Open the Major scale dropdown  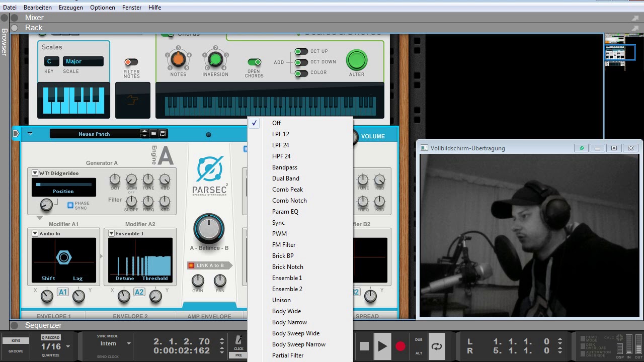pos(83,61)
